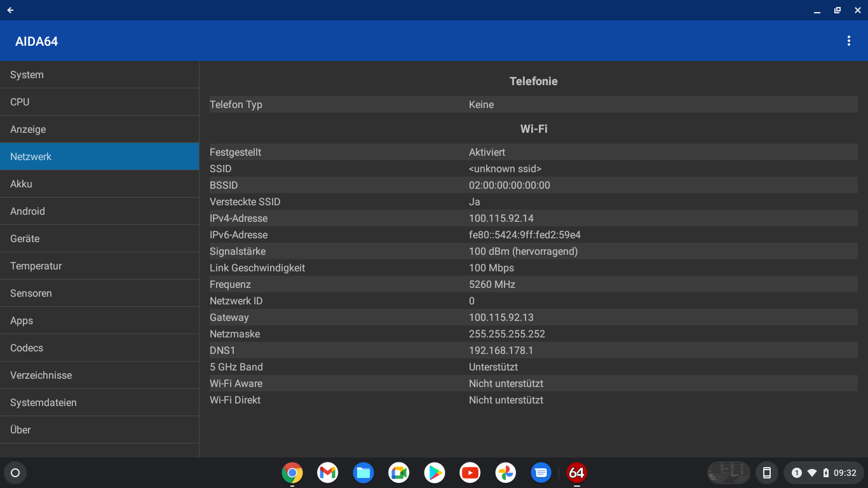Click the virtual desk preview thumbnail
Screen dimensions: 868x488
(729, 473)
